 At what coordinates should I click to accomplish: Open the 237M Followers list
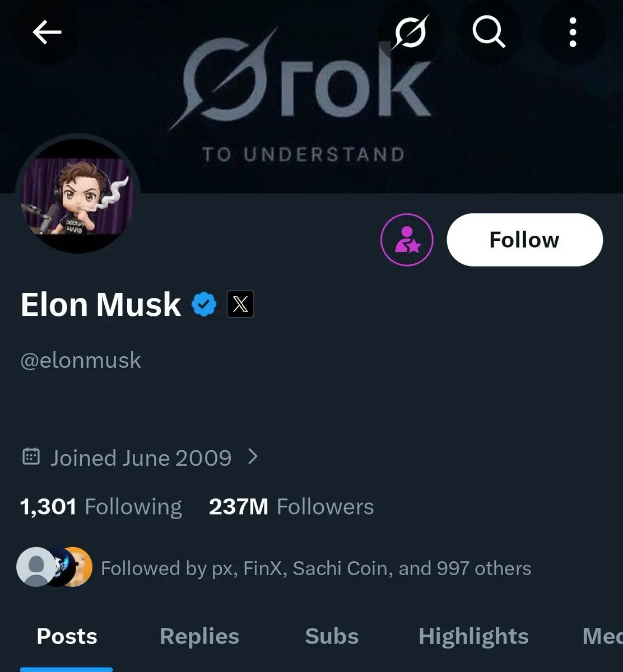[291, 507]
